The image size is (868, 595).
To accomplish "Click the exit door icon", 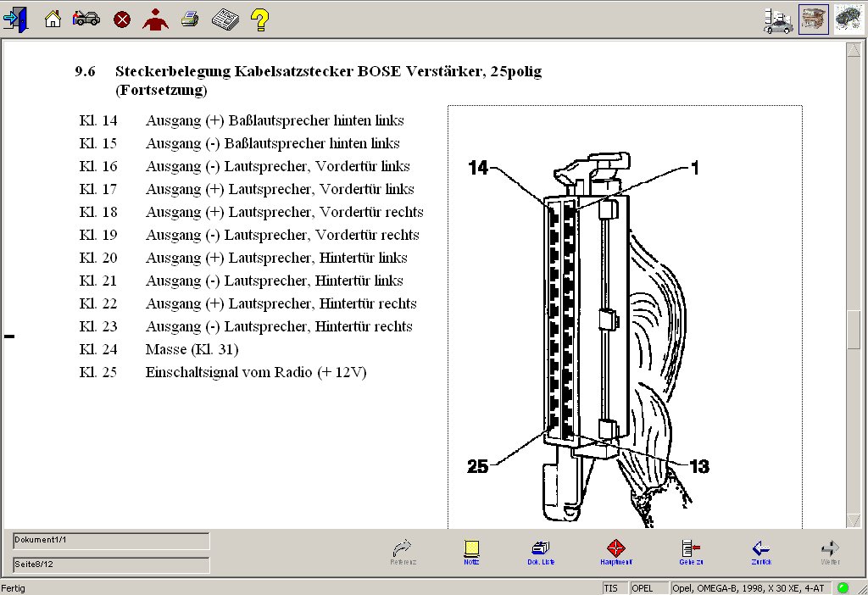I will click(16, 19).
